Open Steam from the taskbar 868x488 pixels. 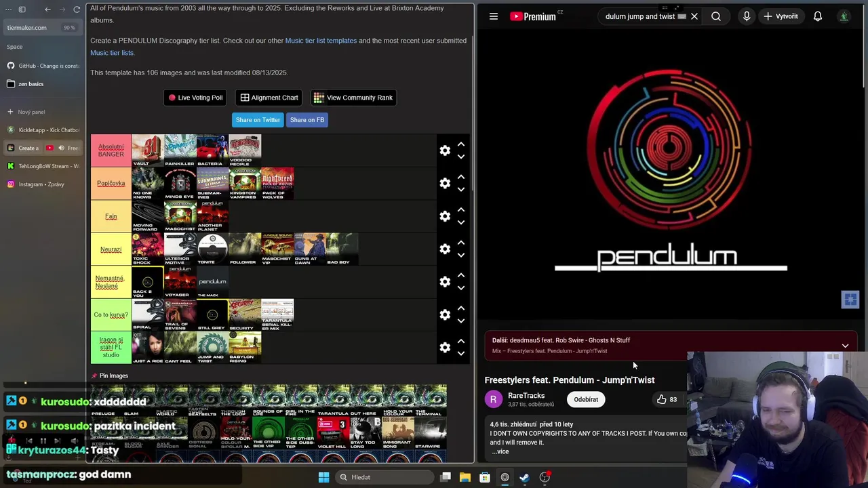[524, 477]
